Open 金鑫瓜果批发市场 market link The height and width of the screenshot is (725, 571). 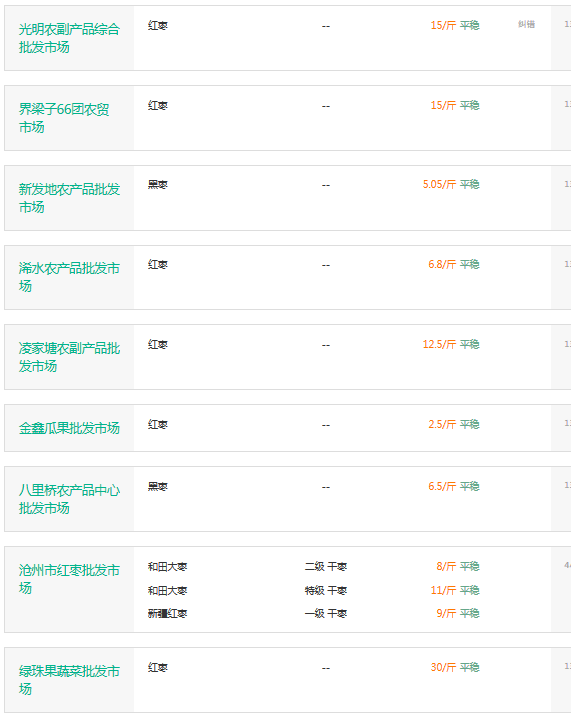[x=69, y=428]
